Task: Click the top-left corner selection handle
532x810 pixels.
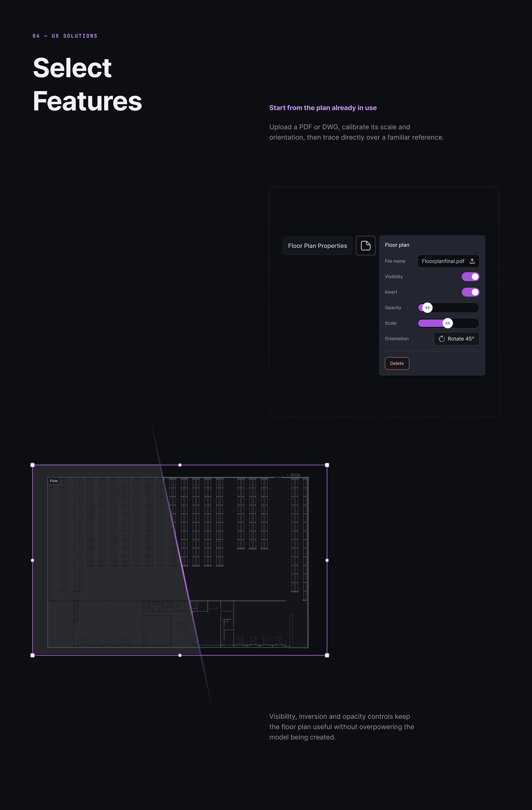Action: point(33,465)
